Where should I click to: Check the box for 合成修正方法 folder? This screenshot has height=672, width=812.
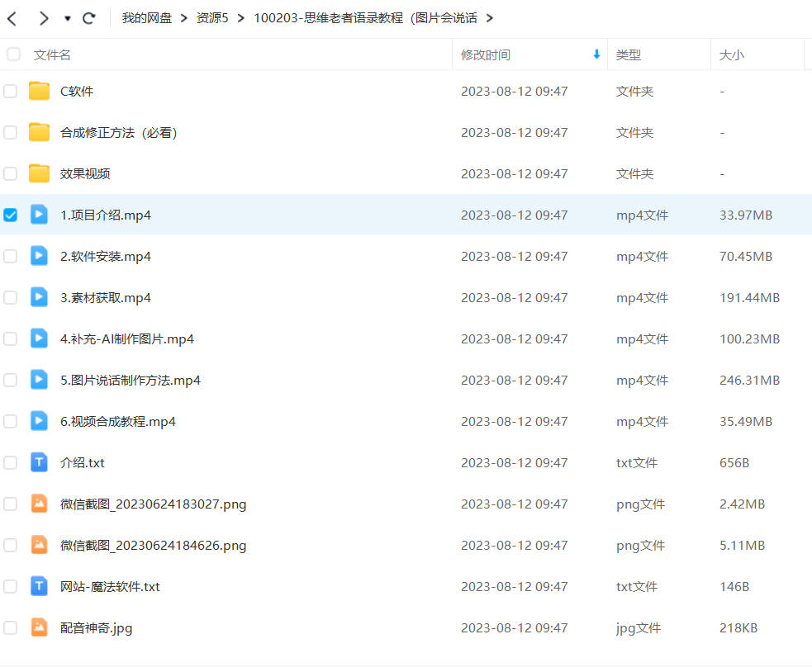click(11, 133)
